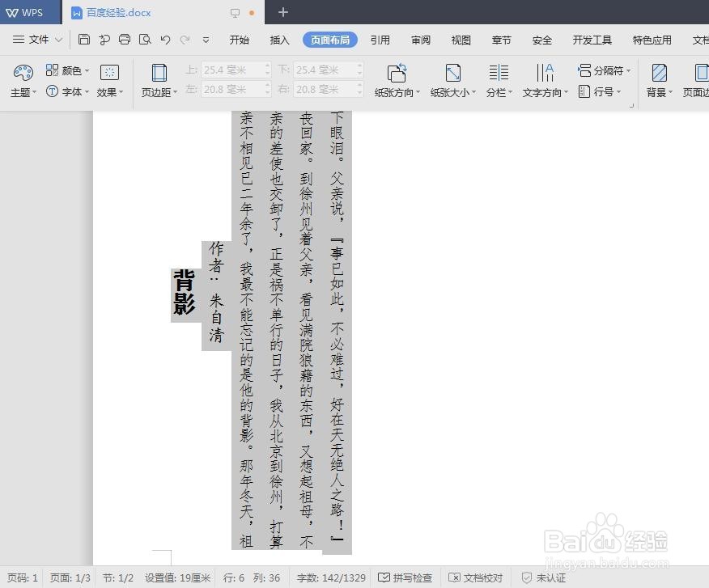Switch to the 视图 tab
The image size is (709, 588).
pos(461,40)
